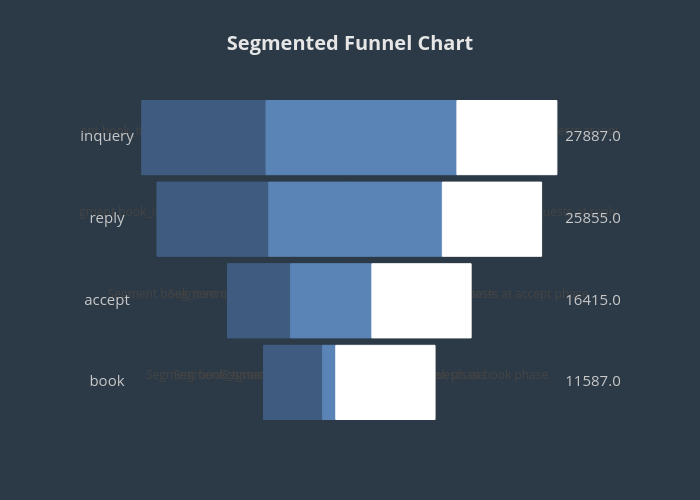Click the white segment of inquery bar
This screenshot has width=700, height=500.
click(x=506, y=137)
